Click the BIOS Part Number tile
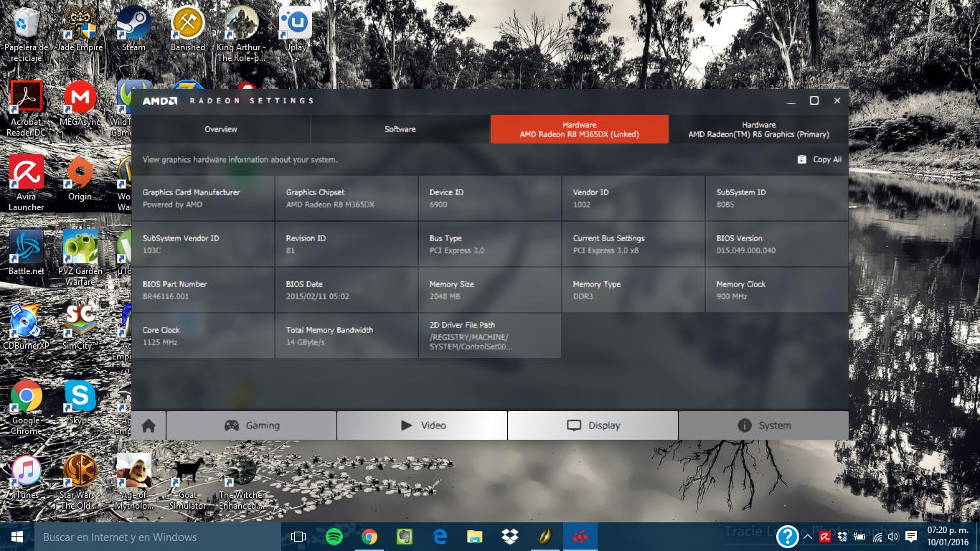The height and width of the screenshot is (551, 980). (202, 290)
